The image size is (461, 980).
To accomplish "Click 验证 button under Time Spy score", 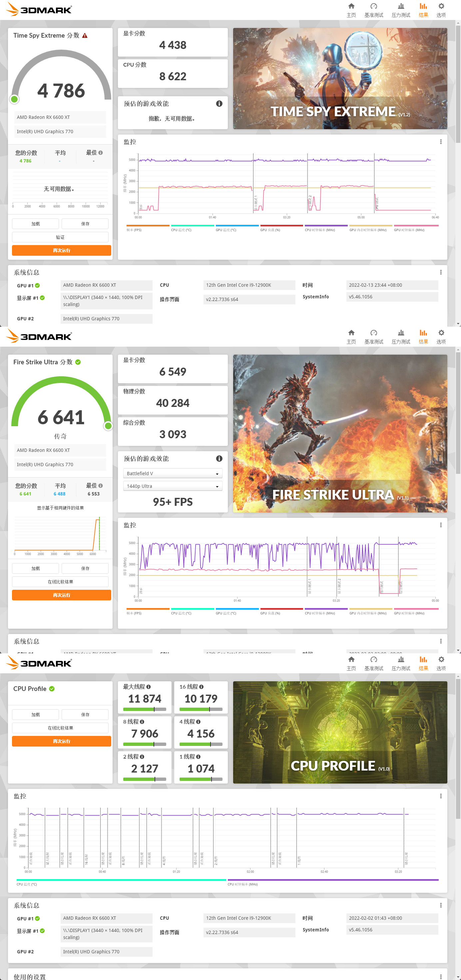I will 60,237.
